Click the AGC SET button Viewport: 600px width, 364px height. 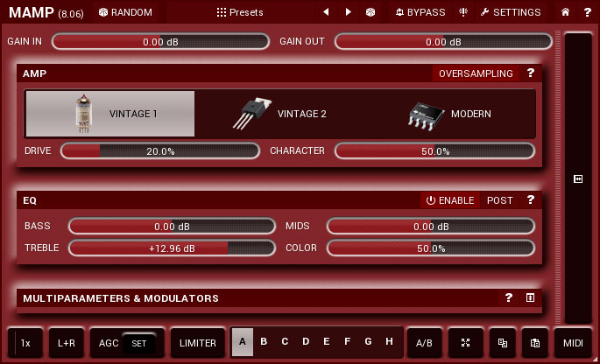(139, 343)
